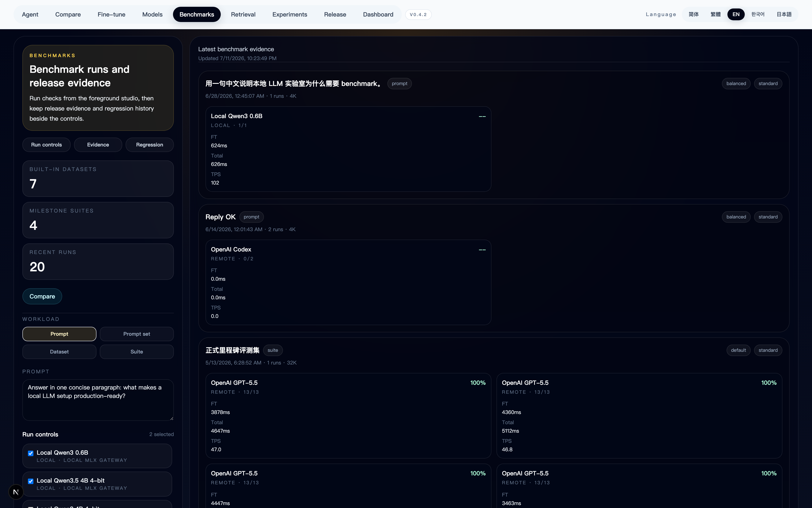Click the '624ms' FT value

219,145
